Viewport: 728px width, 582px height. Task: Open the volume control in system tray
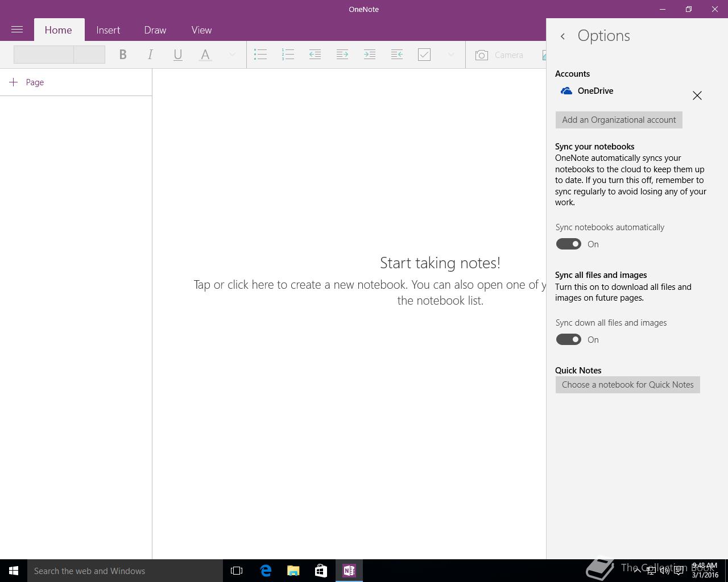(664, 571)
